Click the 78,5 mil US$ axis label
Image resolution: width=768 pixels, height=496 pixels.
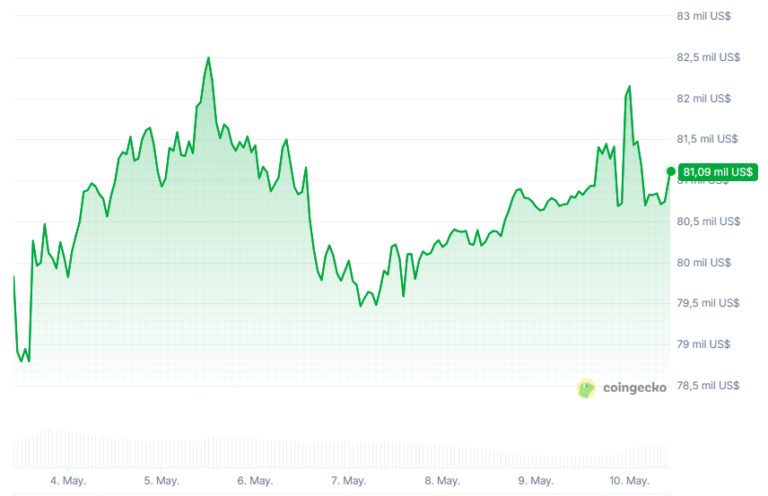pyautogui.click(x=708, y=385)
